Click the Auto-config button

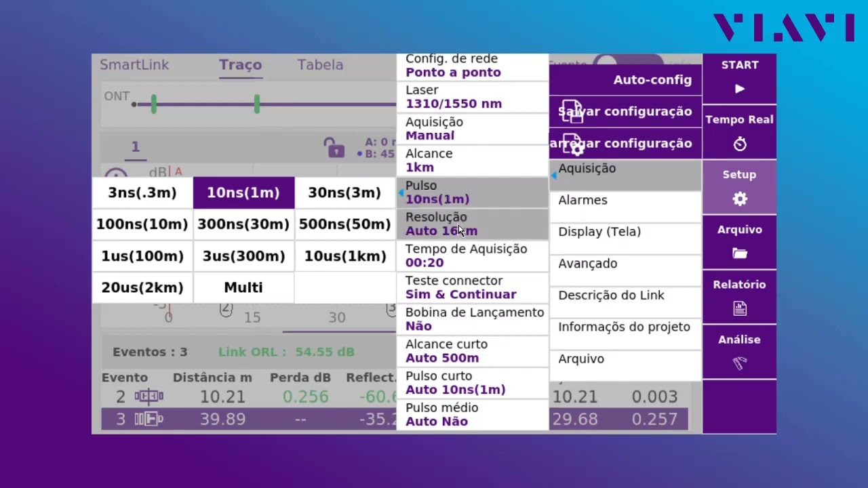pos(625,80)
